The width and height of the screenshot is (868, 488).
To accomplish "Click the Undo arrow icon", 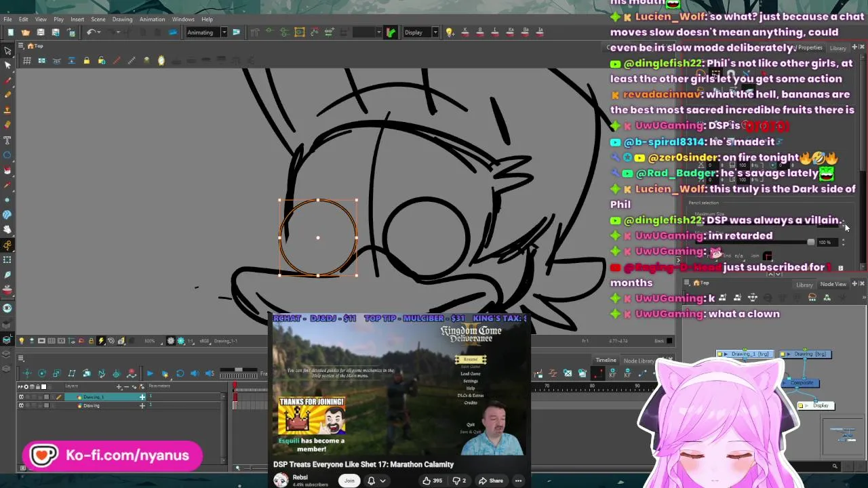I will (90, 33).
